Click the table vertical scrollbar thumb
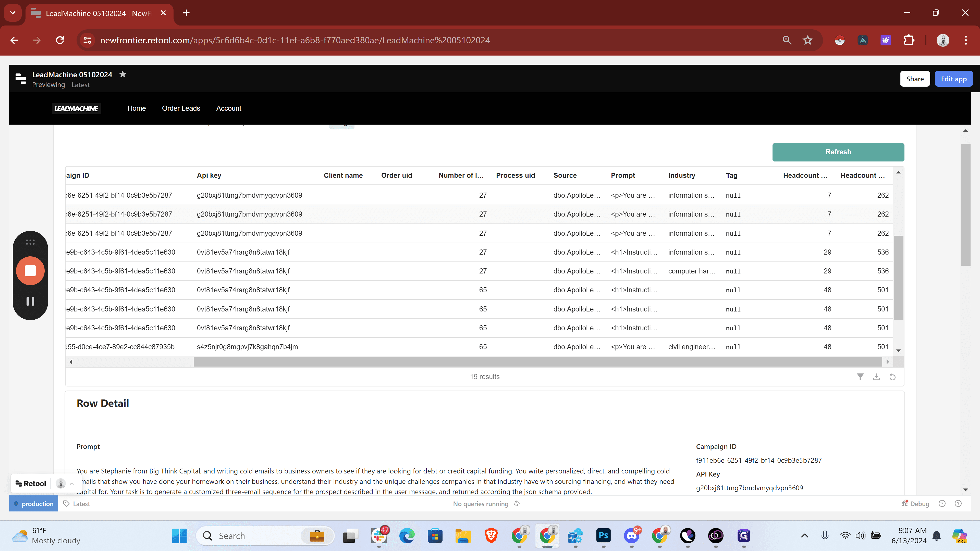Viewport: 980px width, 551px height. 898,278
